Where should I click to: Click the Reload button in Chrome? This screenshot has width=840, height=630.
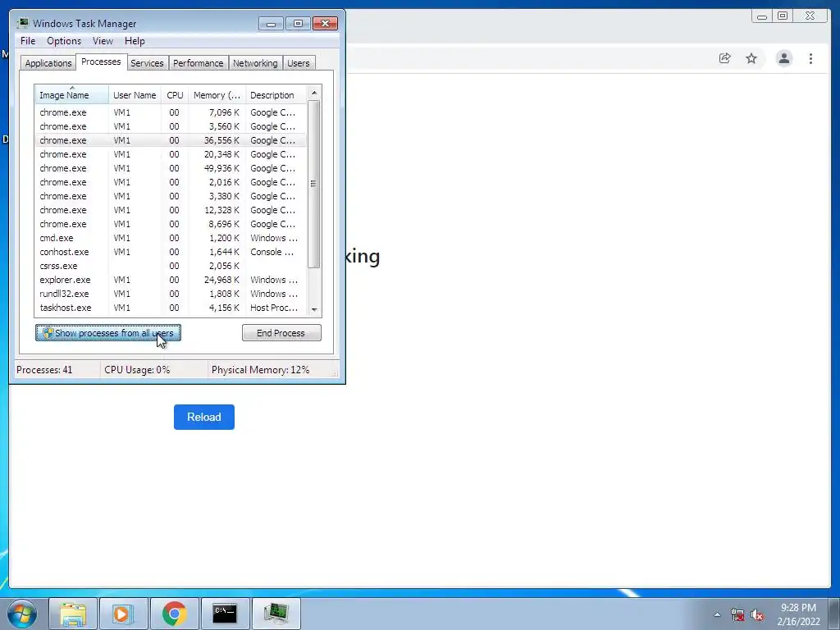click(204, 417)
